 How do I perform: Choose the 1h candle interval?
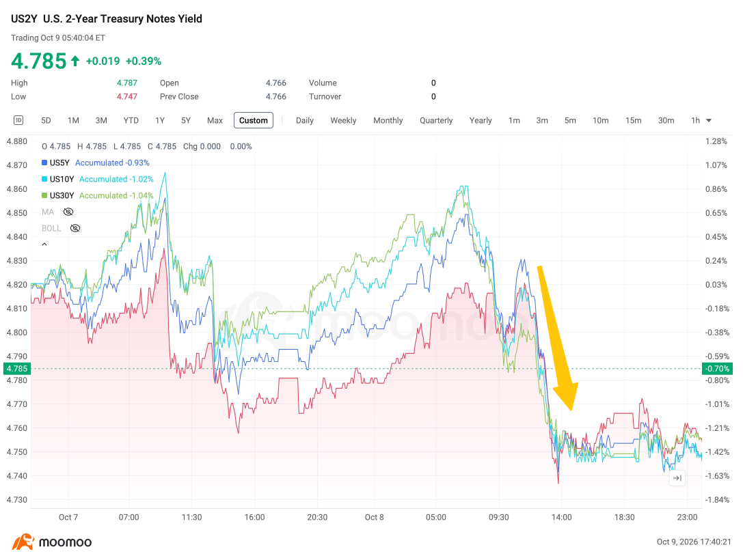click(x=695, y=120)
